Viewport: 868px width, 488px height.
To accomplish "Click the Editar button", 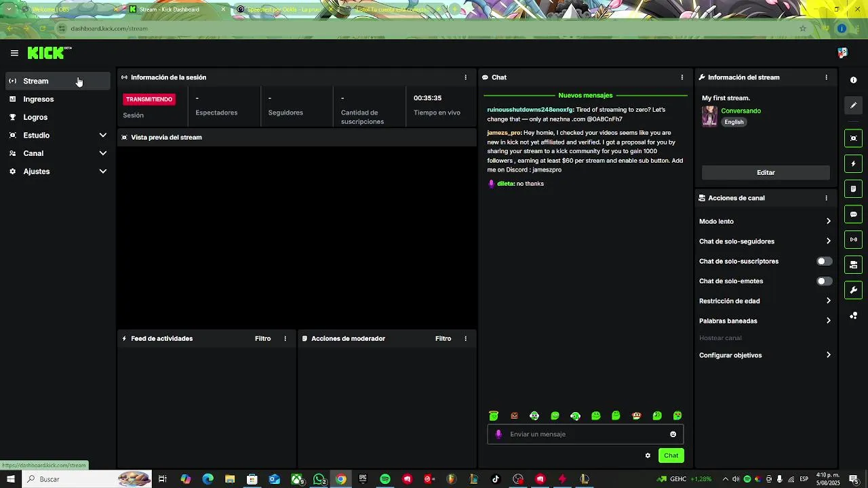I will [x=766, y=172].
